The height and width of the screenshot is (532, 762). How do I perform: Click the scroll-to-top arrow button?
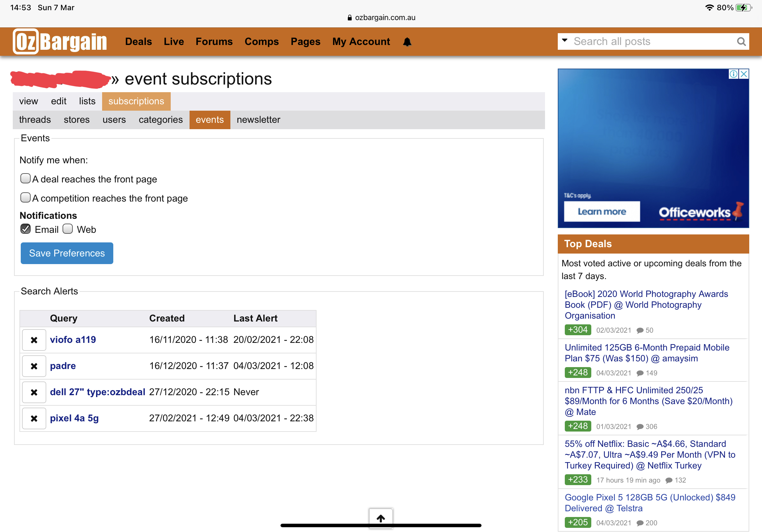(x=381, y=518)
